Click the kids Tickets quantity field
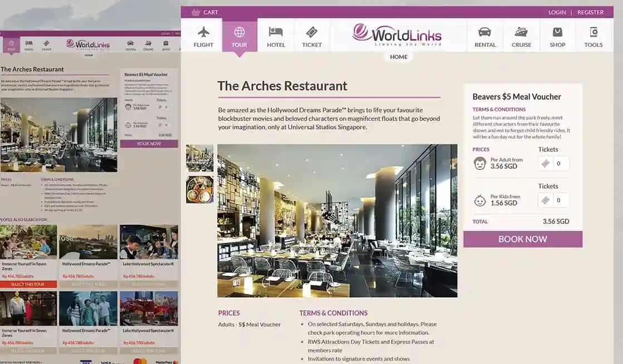This screenshot has width=623, height=364. pyautogui.click(x=553, y=200)
